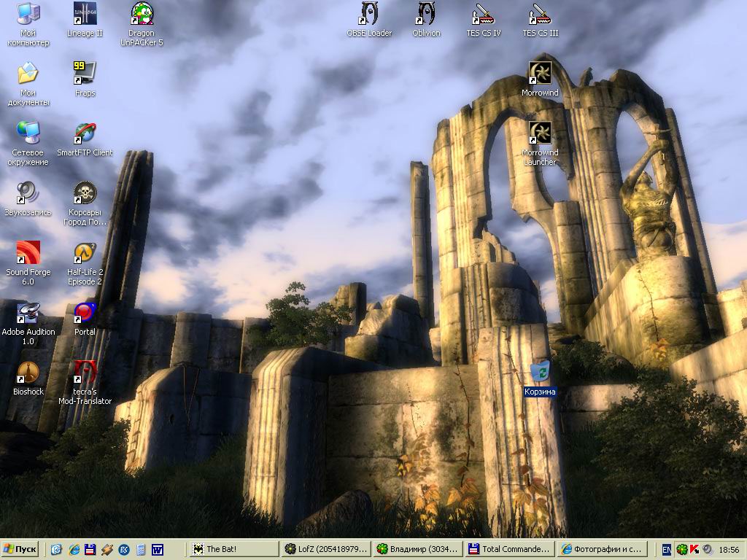Select the SmartFTP Client shortcut
This screenshot has width=747, height=560.
pyautogui.click(x=85, y=139)
